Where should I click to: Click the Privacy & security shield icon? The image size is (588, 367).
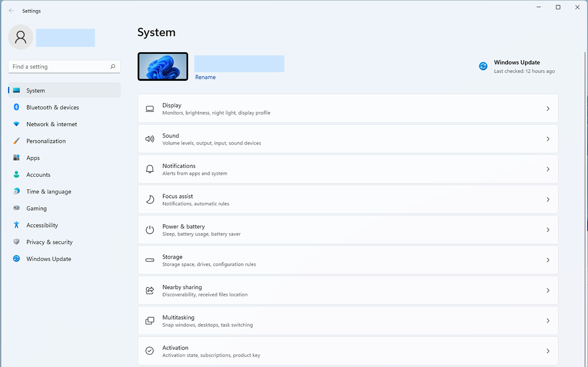pyautogui.click(x=16, y=242)
